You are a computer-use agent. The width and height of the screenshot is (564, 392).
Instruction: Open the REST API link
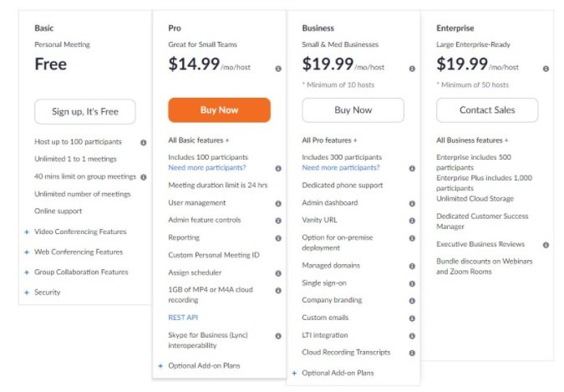point(183,318)
